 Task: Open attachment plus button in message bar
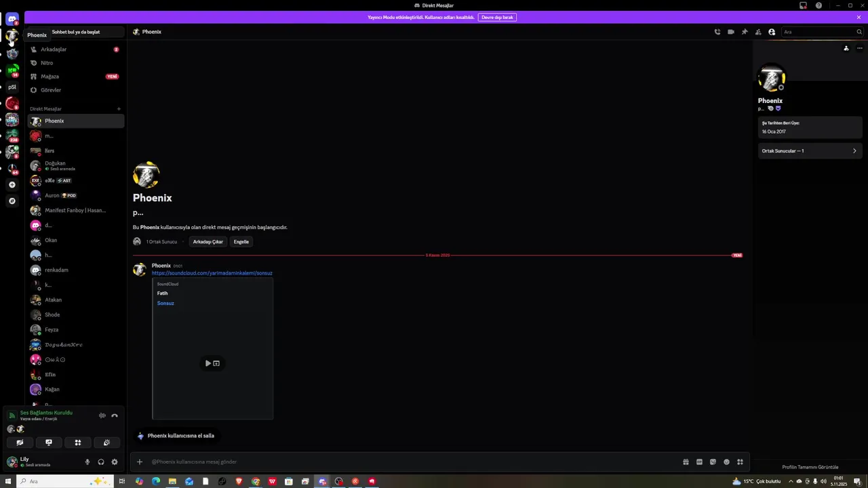[140, 462]
